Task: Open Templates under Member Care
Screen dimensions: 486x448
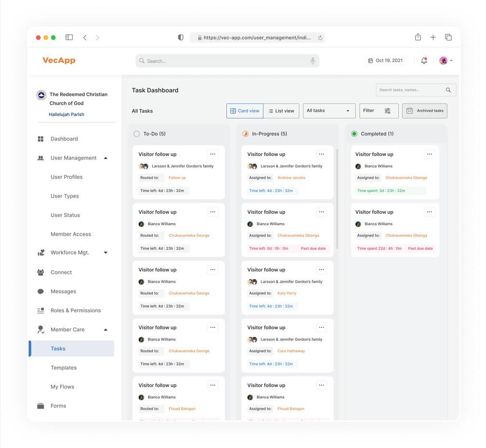Action: point(64,368)
